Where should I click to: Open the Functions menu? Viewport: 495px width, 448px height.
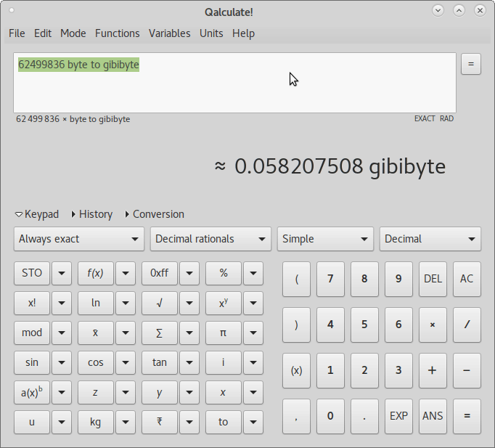pyautogui.click(x=117, y=33)
